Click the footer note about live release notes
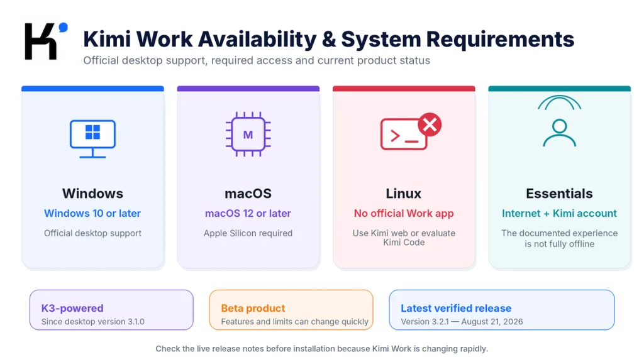This screenshot has width=644, height=362. [321, 349]
